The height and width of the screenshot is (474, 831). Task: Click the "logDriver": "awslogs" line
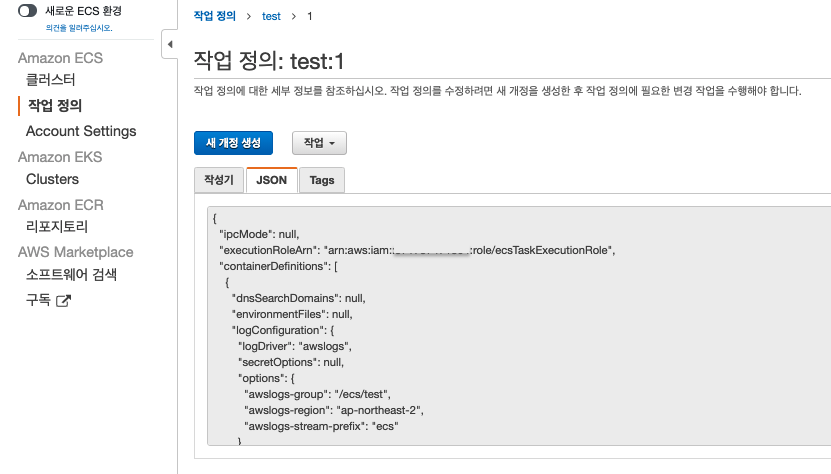point(295,346)
